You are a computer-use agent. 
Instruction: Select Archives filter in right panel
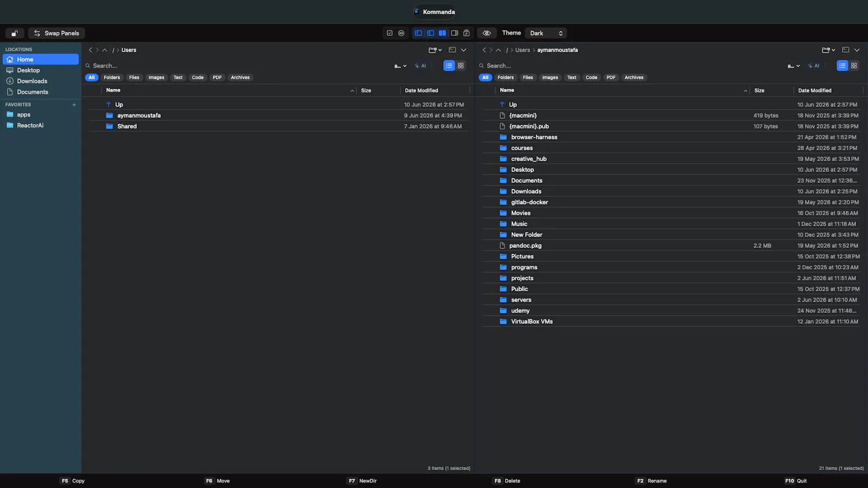[x=634, y=78]
